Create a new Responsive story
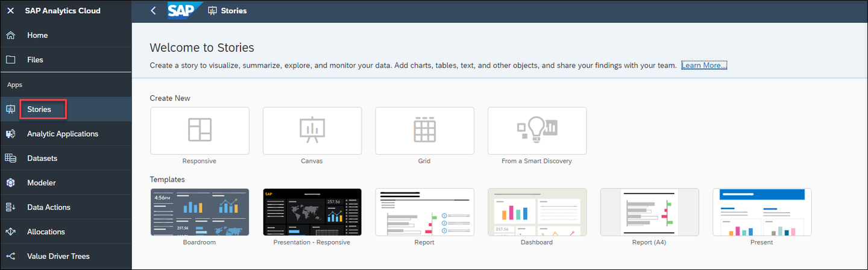Viewport: 868px width, 270px height. pos(200,131)
